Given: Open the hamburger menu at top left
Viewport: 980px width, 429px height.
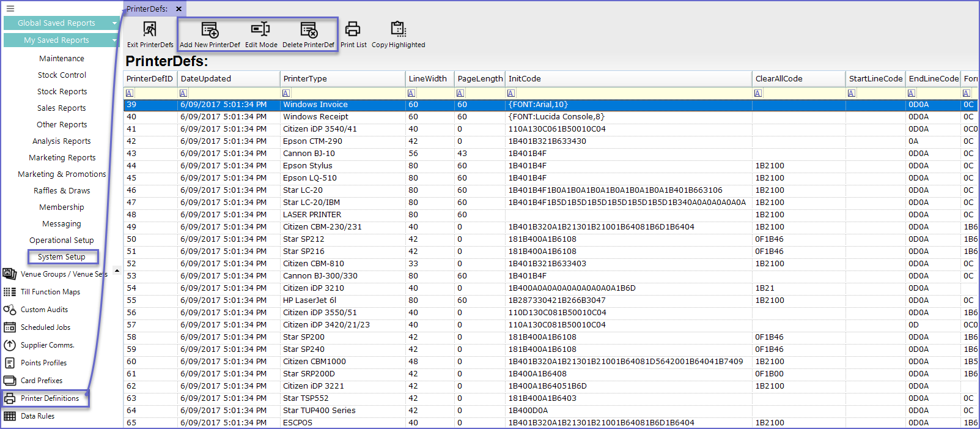Looking at the screenshot, I should click(10, 9).
